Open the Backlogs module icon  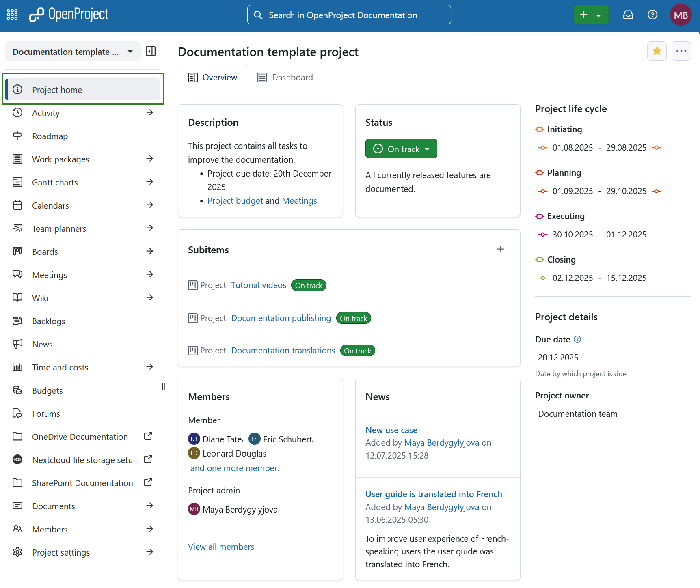click(x=17, y=321)
